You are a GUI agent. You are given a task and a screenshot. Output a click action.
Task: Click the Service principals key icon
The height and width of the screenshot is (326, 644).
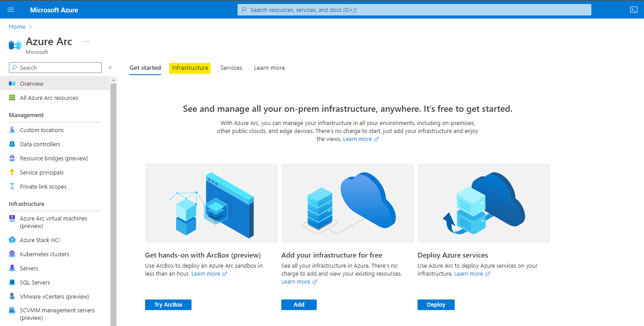click(12, 172)
